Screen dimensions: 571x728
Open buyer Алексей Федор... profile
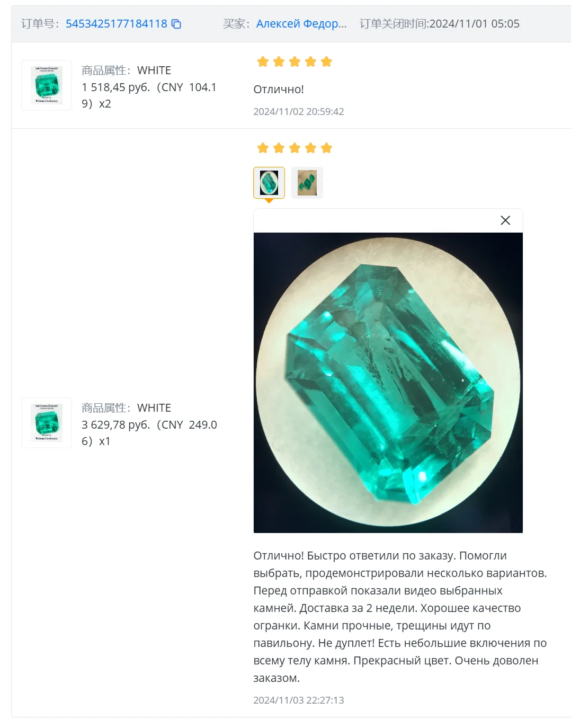(301, 24)
